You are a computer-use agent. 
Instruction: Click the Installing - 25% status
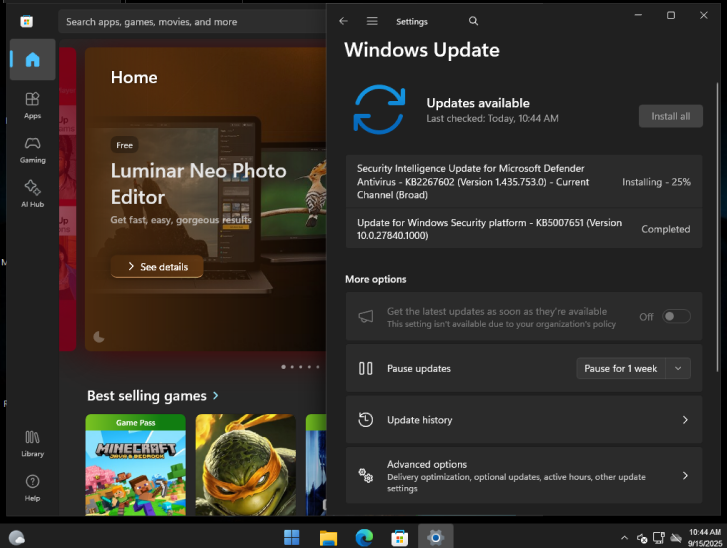[656, 182]
